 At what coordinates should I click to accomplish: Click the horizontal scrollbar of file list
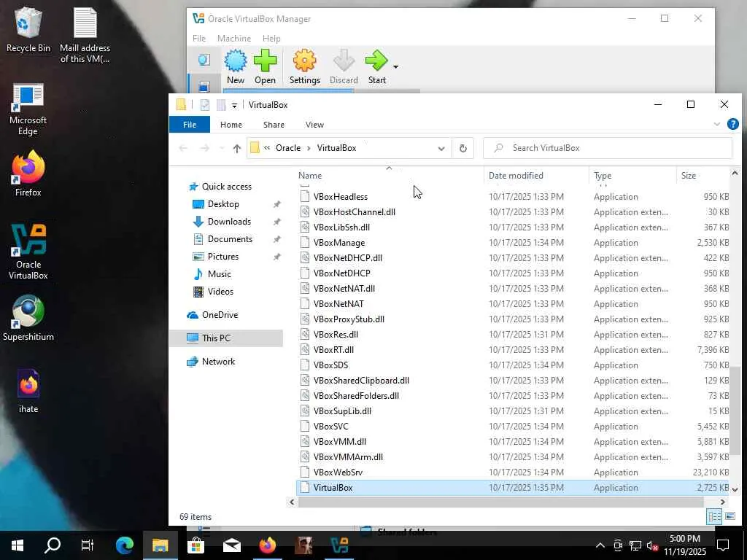pos(500,502)
